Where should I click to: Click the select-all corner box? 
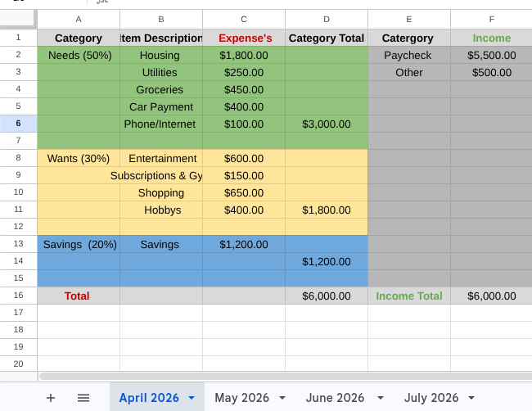coord(18,19)
